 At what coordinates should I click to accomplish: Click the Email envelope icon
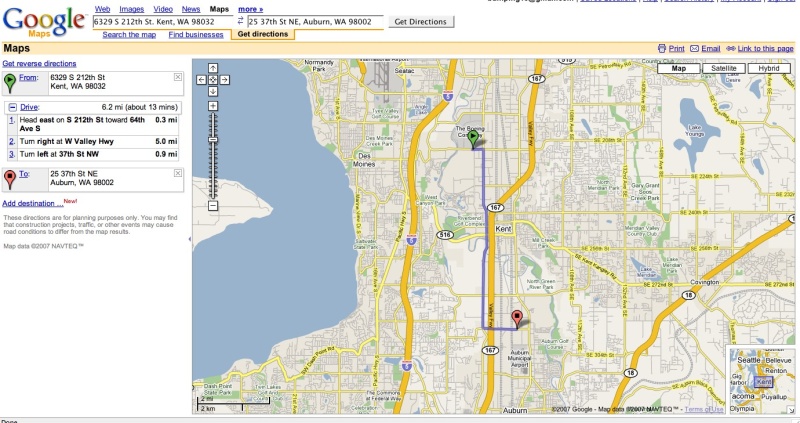coord(694,48)
